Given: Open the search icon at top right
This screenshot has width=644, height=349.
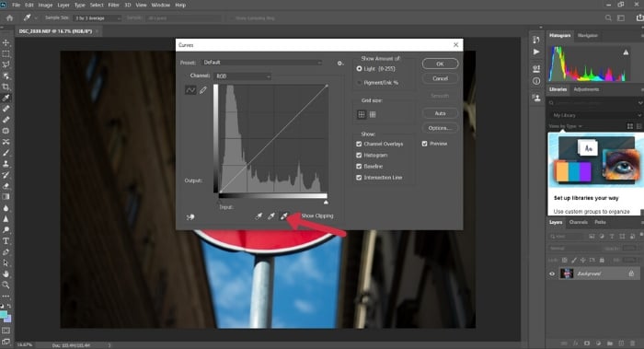Looking at the screenshot, I should (608, 18).
